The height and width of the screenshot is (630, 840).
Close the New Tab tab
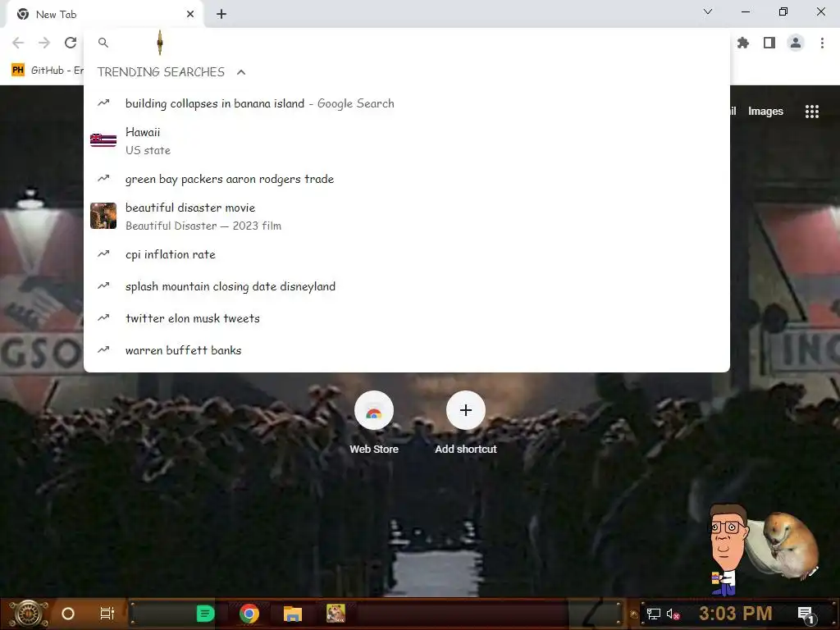tap(190, 15)
